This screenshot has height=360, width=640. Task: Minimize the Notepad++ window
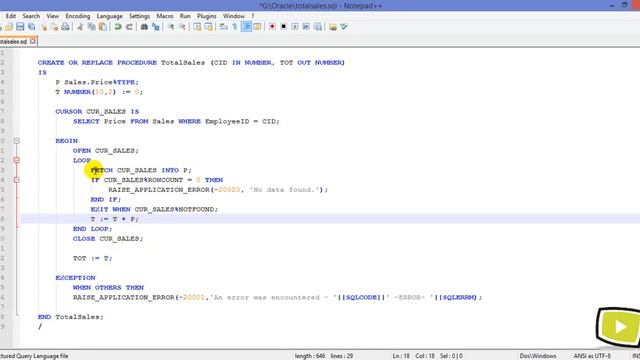(612, 5)
